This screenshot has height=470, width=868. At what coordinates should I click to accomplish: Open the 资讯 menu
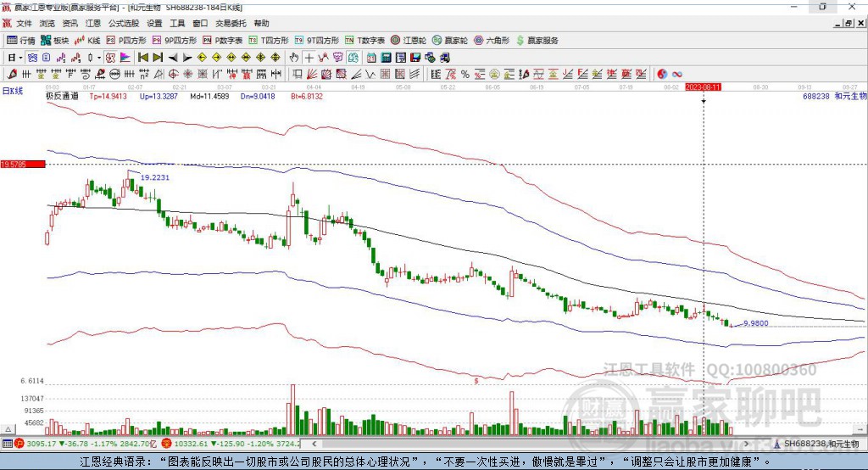(70, 23)
